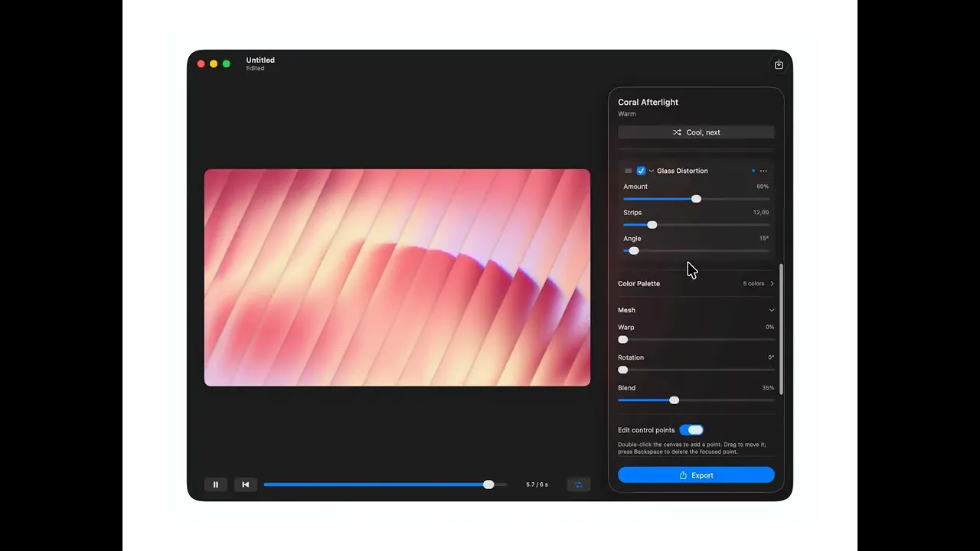Uncheck the Glass Distortion effect checkbox

641,171
